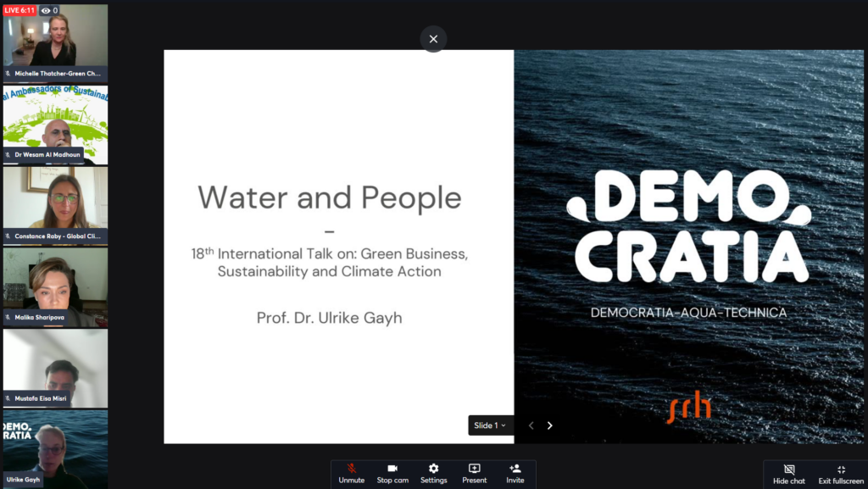This screenshot has height=489, width=868.
Task: Go to the next slide
Action: pos(549,425)
